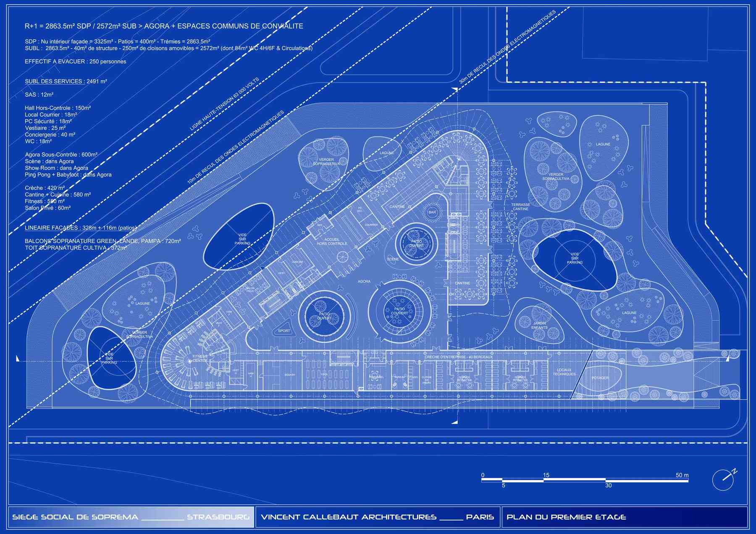Screen dimensions: 756x534
Task: Click the 0 to 50 m scale bar
Action: click(x=585, y=480)
